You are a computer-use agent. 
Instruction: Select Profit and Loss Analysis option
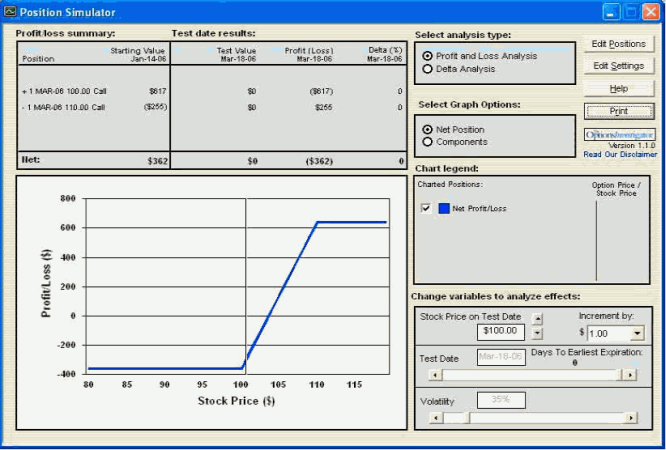(428, 56)
